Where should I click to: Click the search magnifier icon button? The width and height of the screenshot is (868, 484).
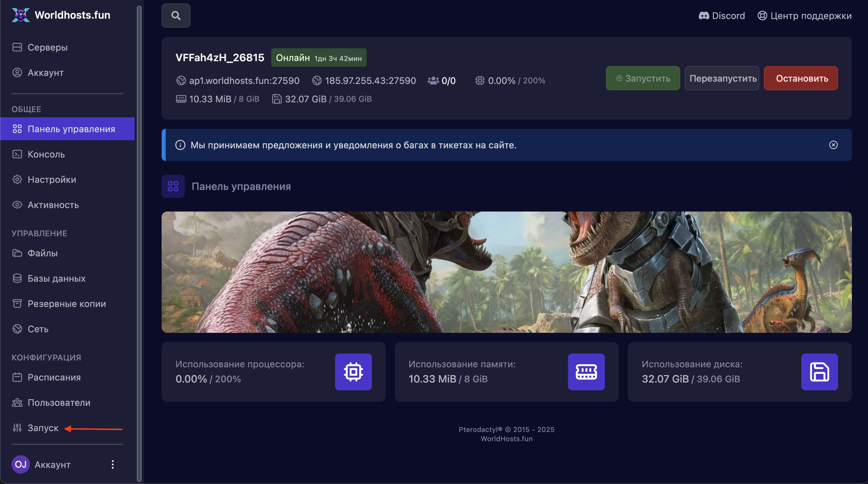click(x=175, y=16)
